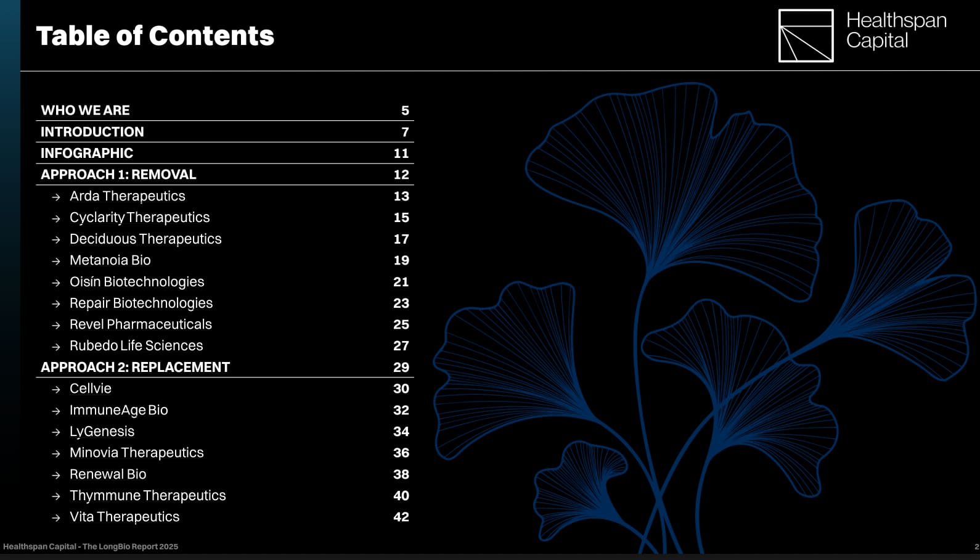The height and width of the screenshot is (560, 980).
Task: Open the Vita Therapeutics entry
Action: point(125,517)
